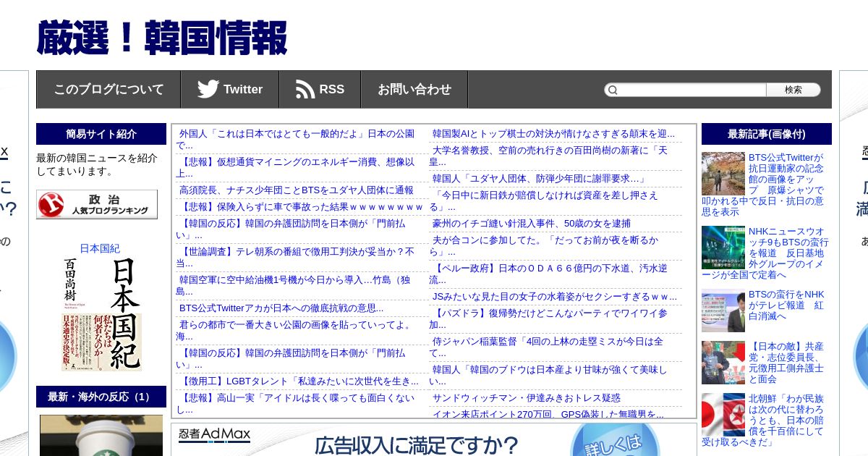Open the 日本国紀 text link

click(x=100, y=248)
